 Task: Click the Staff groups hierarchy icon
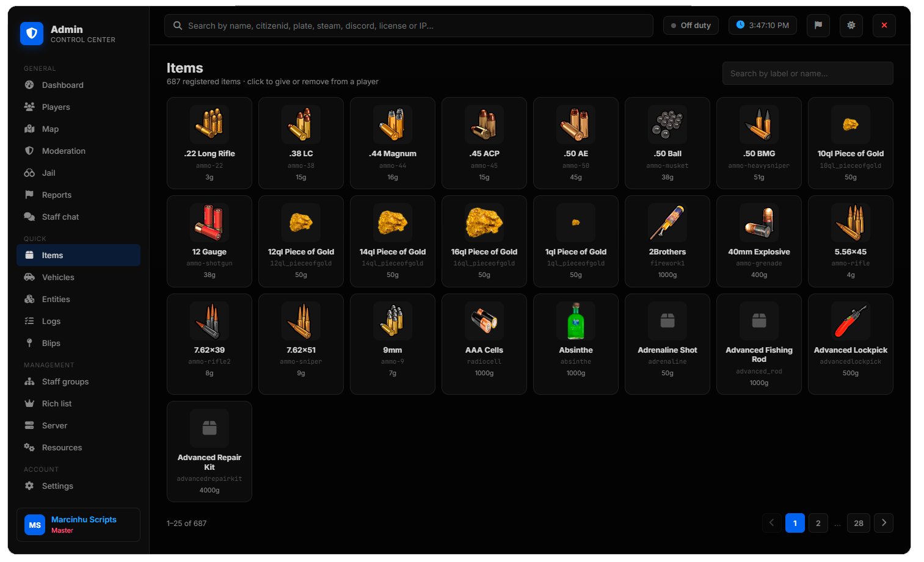tap(29, 381)
